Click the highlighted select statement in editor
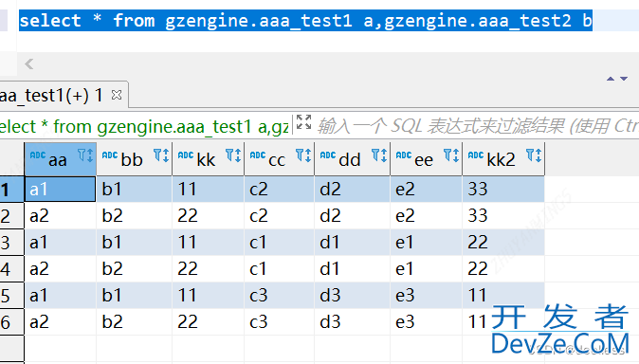The height and width of the screenshot is (364, 639). [305, 21]
